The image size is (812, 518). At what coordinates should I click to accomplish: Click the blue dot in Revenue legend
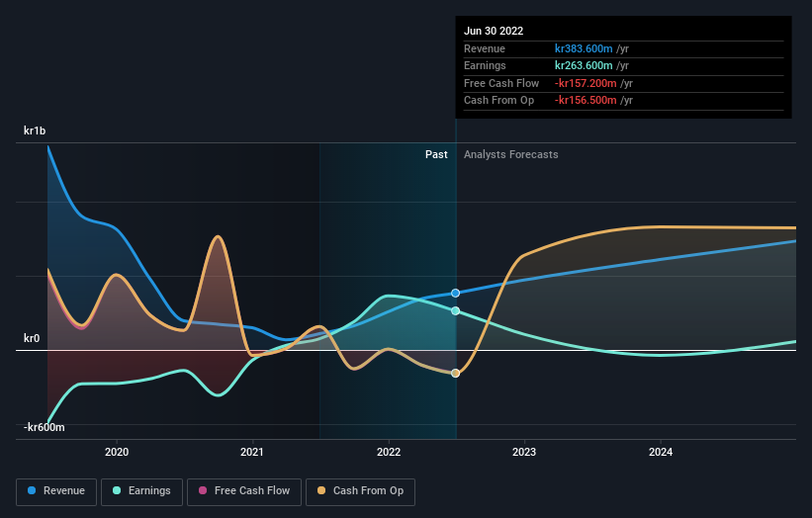click(32, 490)
